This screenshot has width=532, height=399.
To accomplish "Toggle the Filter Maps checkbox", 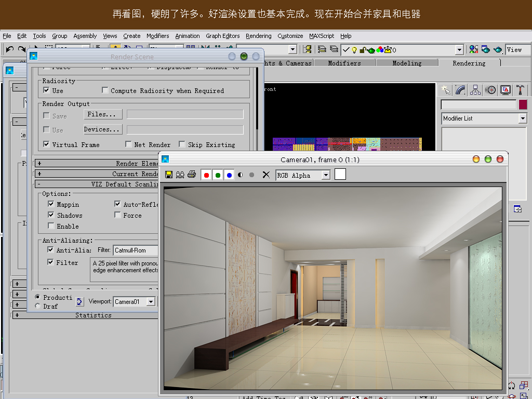I will click(x=50, y=262).
